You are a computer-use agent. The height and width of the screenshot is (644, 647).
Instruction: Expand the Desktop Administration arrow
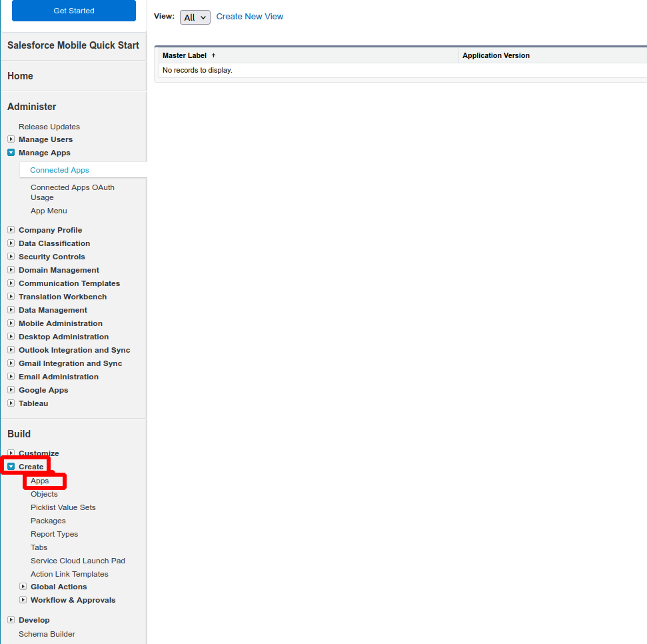click(11, 337)
